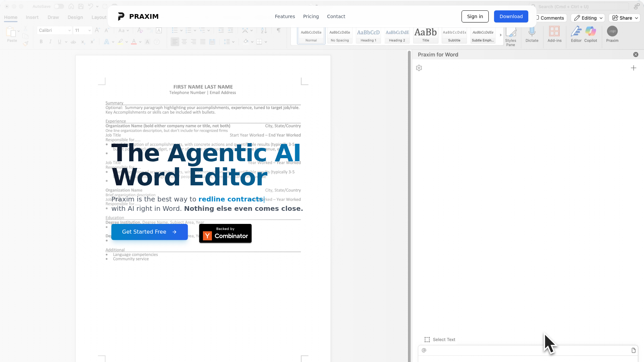This screenshot has height=362, width=644.
Task: Open the Styles Pane
Action: tap(511, 36)
